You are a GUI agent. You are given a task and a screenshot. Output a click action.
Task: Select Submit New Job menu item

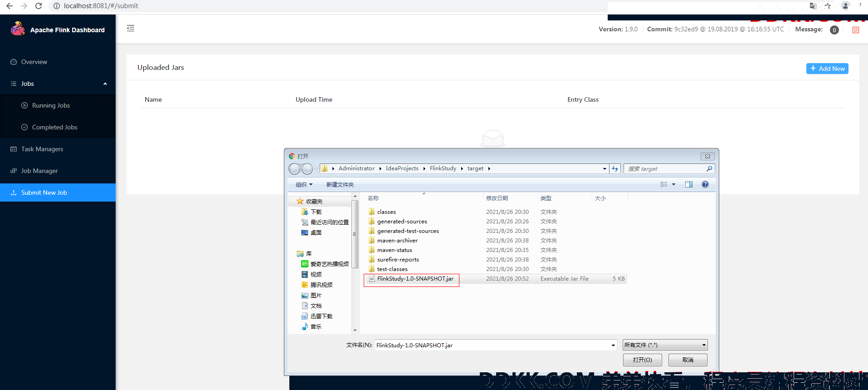point(58,193)
